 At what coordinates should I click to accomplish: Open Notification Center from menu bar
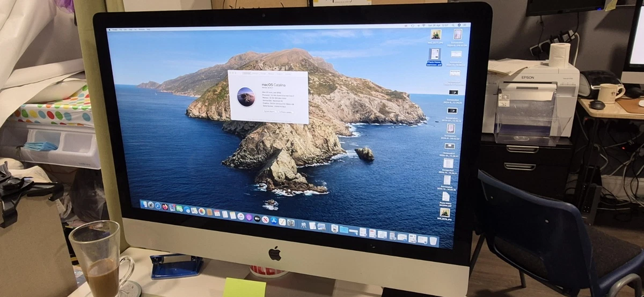tap(464, 25)
